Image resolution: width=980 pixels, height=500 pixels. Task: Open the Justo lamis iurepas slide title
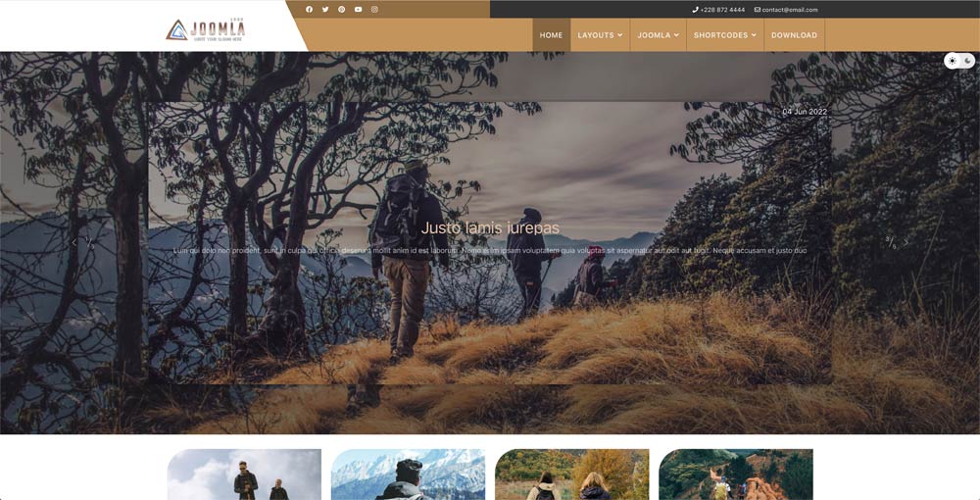click(x=490, y=228)
